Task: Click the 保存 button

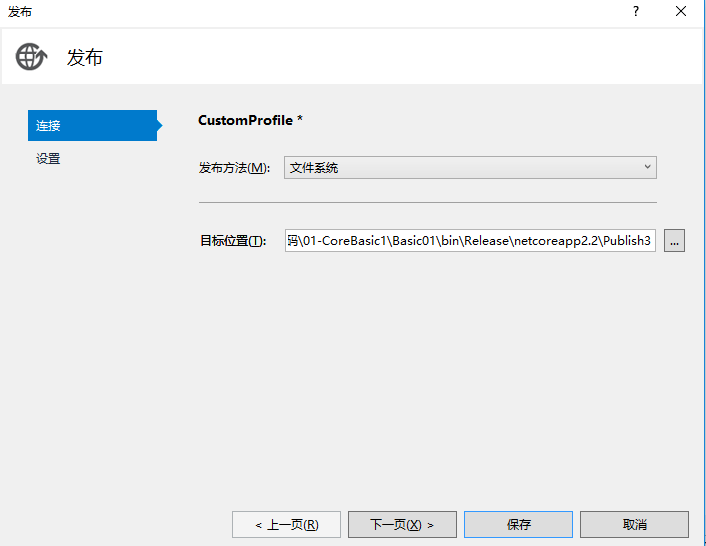Action: 518,524
